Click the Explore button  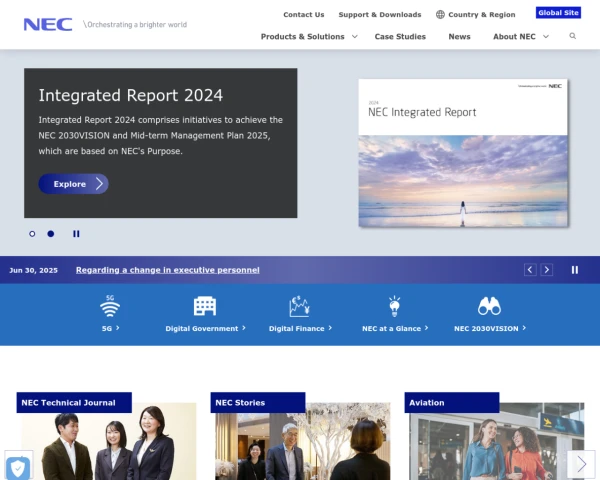(x=73, y=184)
